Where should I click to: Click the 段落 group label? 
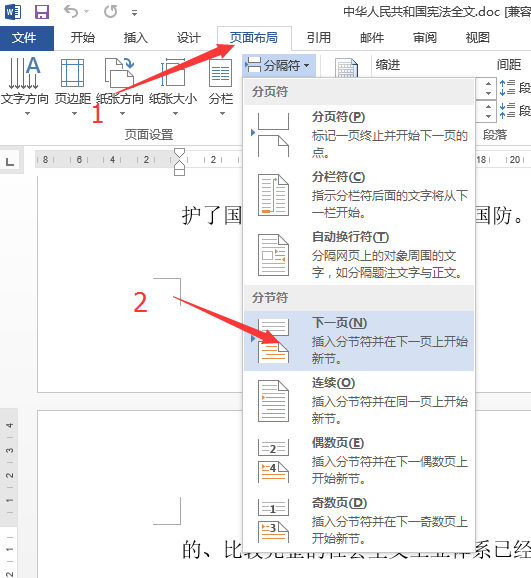click(x=495, y=135)
